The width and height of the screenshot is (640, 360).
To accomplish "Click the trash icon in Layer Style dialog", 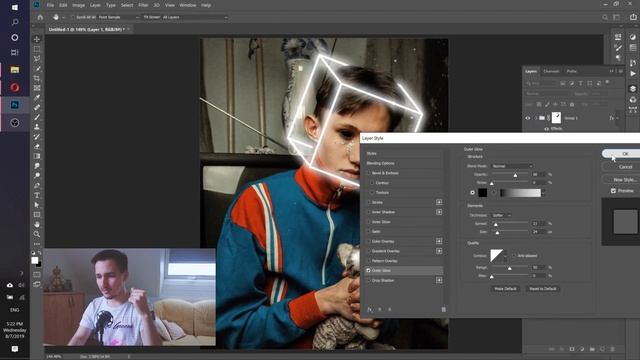I will click(x=443, y=309).
